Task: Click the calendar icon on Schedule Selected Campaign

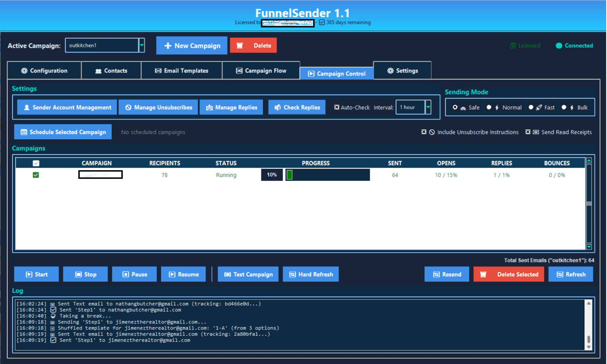Action: [24, 132]
